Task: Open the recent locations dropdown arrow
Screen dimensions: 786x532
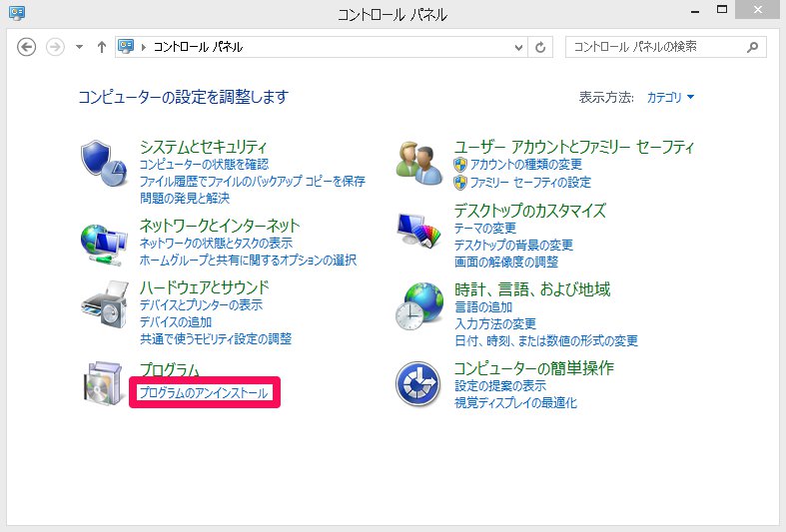Action: (79, 47)
